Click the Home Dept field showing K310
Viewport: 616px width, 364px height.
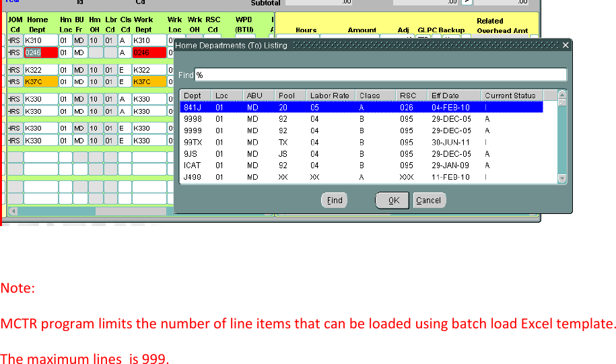(x=41, y=40)
